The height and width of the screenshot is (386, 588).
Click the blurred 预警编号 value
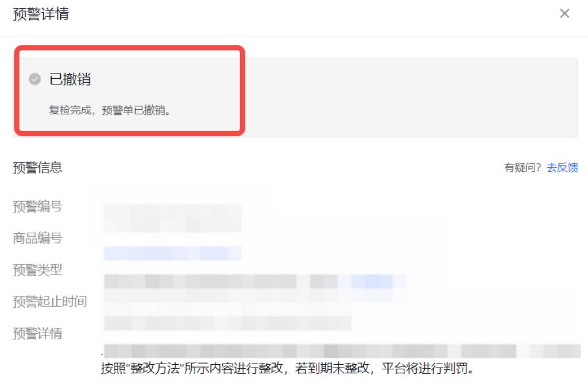(172, 218)
